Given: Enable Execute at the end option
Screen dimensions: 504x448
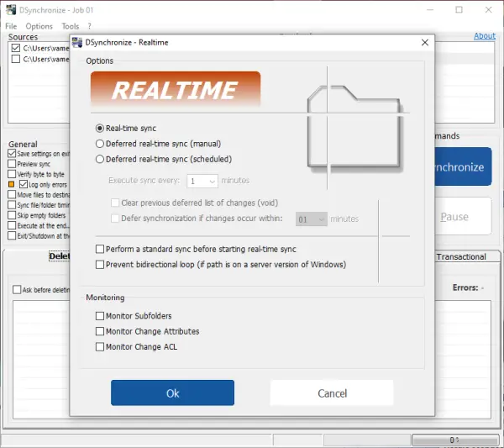Looking at the screenshot, I should click(12, 226).
